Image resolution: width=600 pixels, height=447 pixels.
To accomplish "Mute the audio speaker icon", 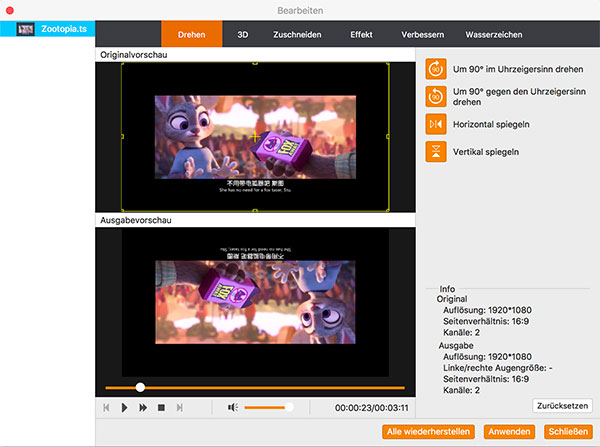I will tap(233, 408).
